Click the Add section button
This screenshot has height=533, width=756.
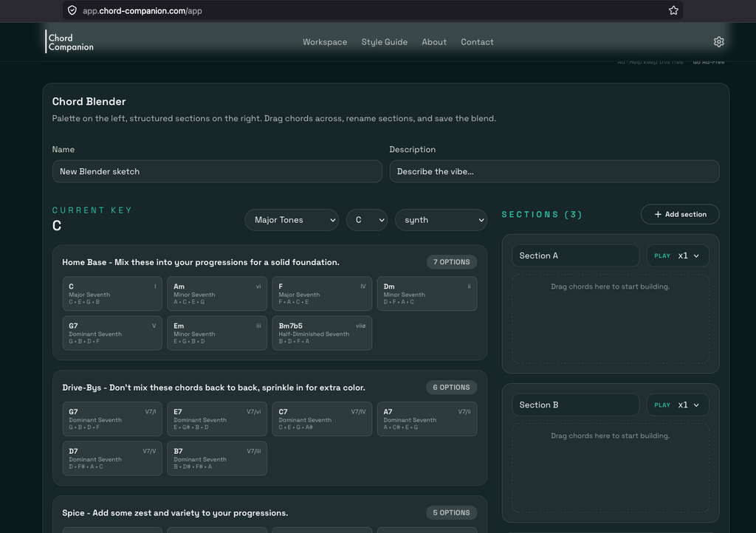click(x=680, y=214)
